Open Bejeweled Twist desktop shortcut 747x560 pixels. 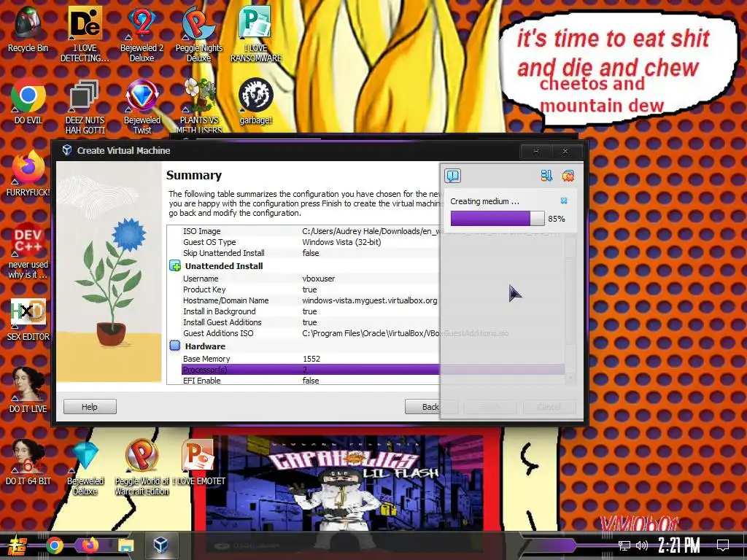coord(142,106)
